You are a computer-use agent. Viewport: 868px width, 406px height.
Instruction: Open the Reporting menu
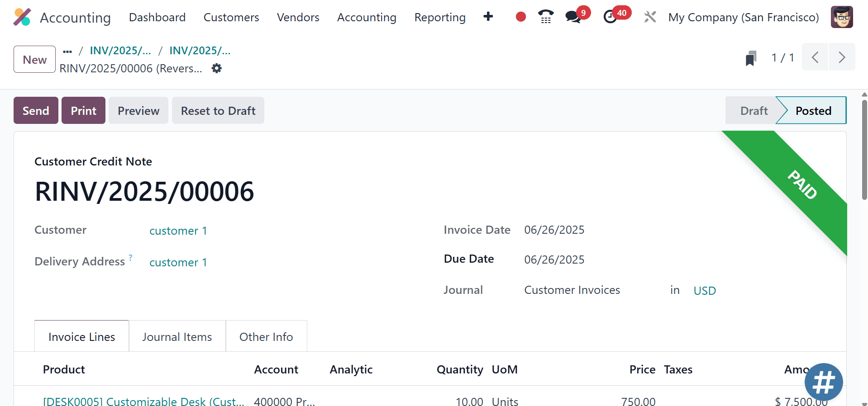click(x=440, y=17)
